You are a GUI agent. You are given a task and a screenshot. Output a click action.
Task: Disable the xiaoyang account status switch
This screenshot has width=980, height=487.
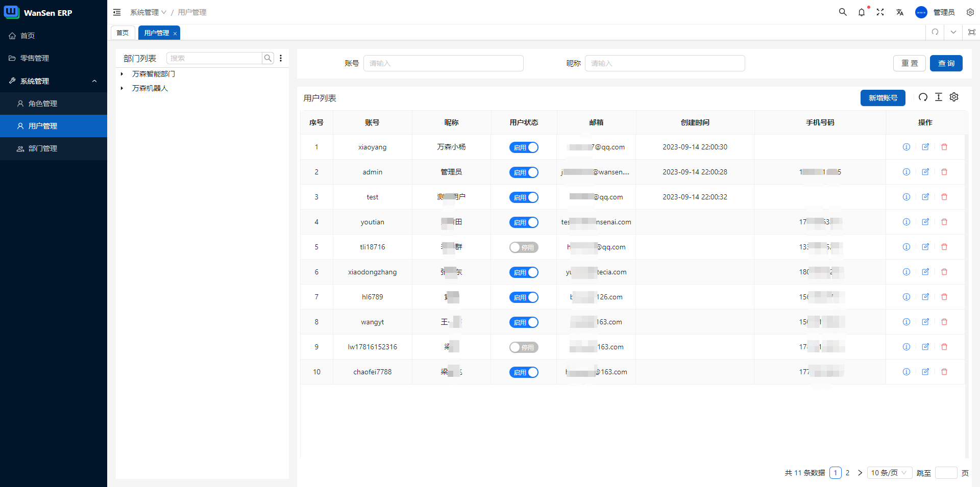coord(524,147)
